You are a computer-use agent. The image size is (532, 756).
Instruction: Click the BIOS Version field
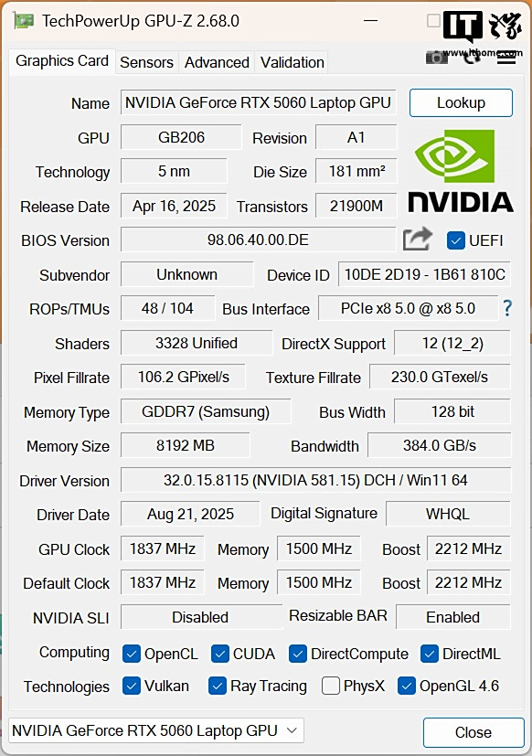pos(258,240)
